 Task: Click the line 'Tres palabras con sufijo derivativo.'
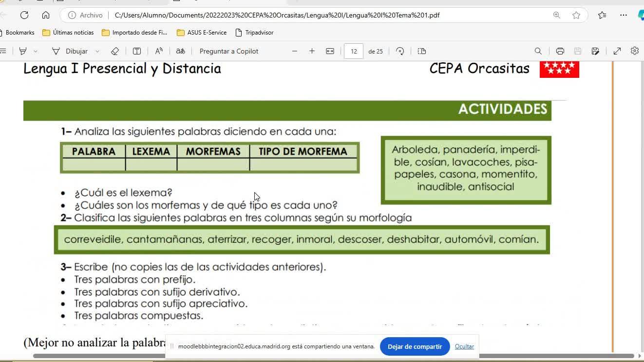click(x=157, y=292)
